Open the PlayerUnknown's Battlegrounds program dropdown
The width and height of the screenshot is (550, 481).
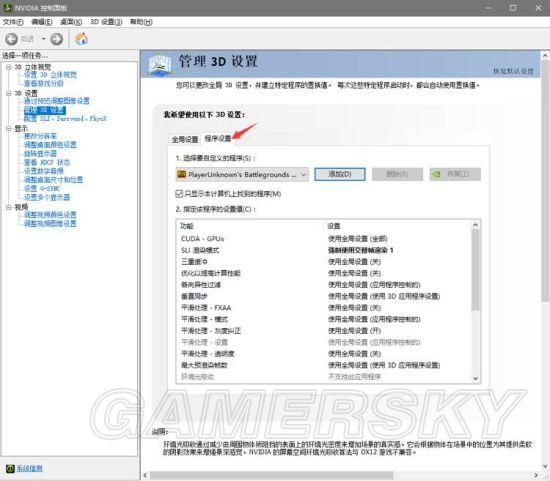pyautogui.click(x=242, y=174)
